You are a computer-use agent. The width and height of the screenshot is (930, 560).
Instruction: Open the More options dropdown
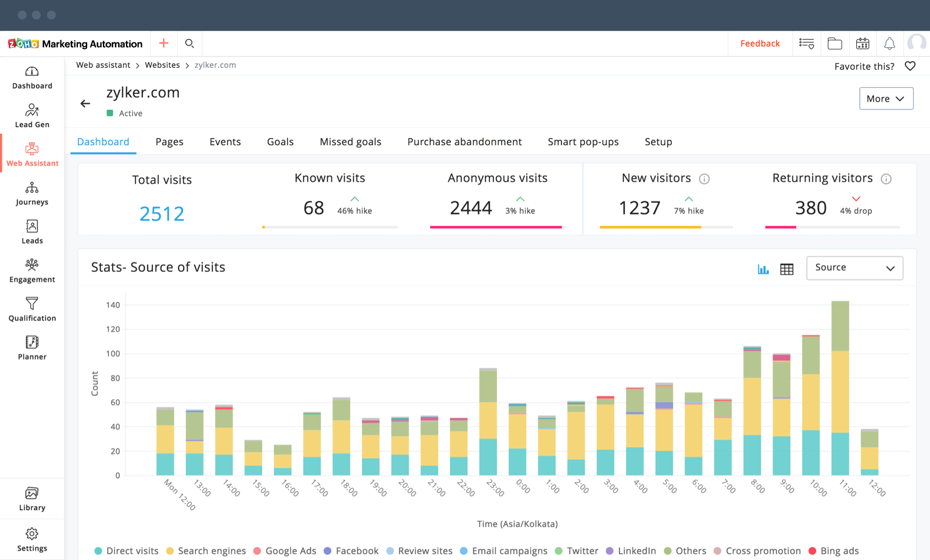point(886,98)
